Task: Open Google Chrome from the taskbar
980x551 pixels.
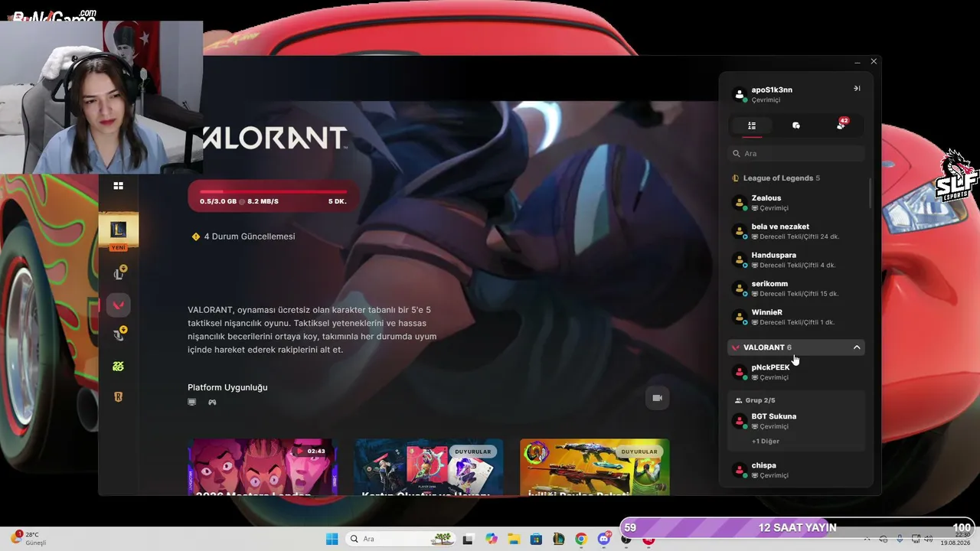Action: pos(581,539)
